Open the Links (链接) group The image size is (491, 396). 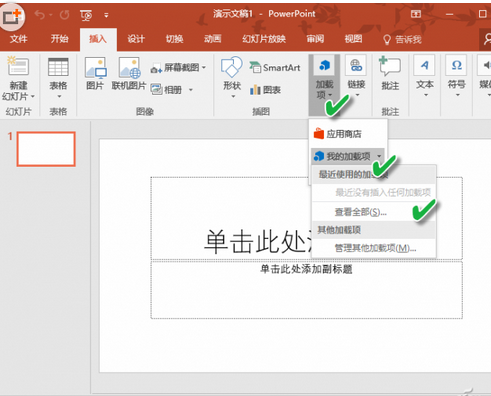[x=356, y=77]
